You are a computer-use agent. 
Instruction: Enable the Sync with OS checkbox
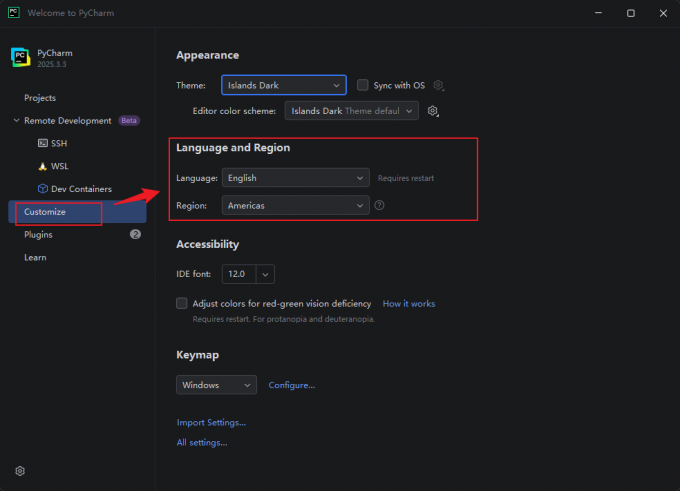click(363, 85)
